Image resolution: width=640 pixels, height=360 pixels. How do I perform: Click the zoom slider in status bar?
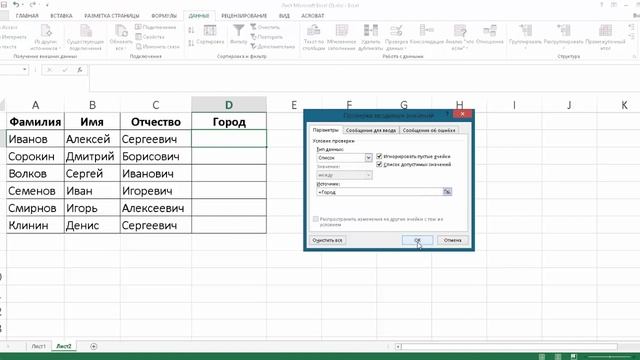point(610,356)
